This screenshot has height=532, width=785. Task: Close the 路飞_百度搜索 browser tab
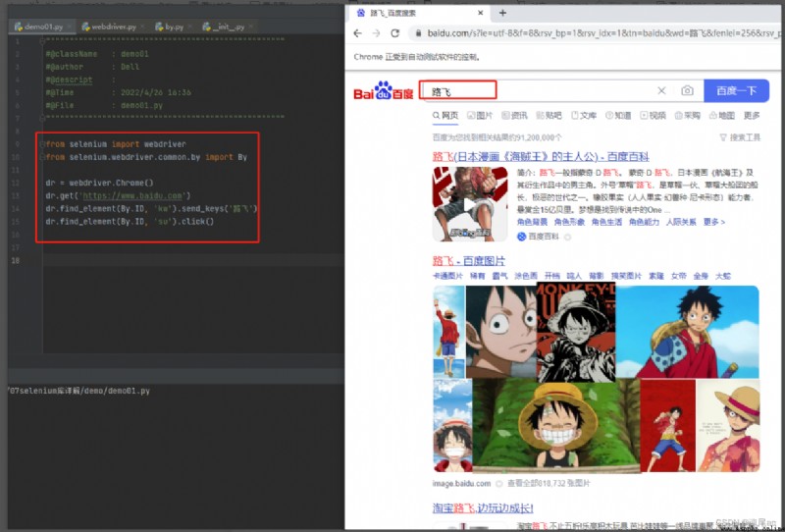click(x=481, y=13)
